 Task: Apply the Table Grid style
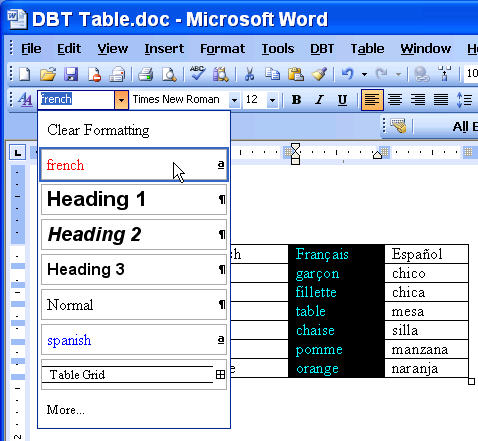click(134, 375)
